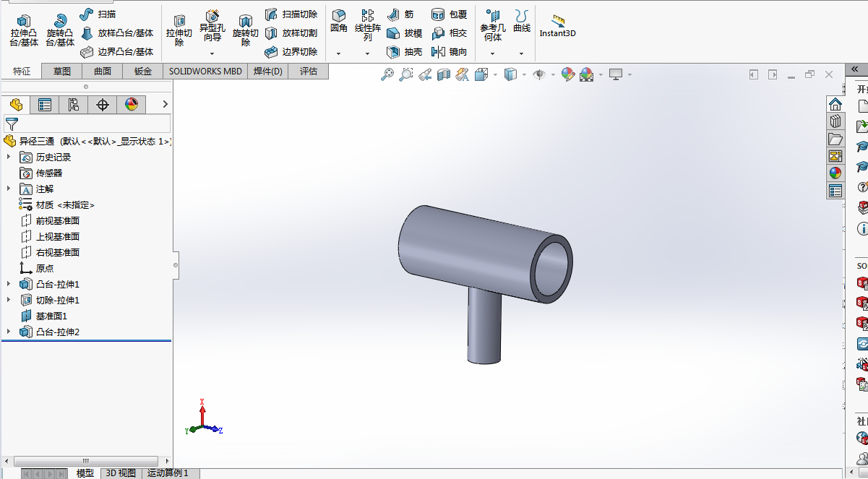Select the Extruded Cut tool (拉伸切除)
This screenshot has width=868, height=479.
point(179,30)
